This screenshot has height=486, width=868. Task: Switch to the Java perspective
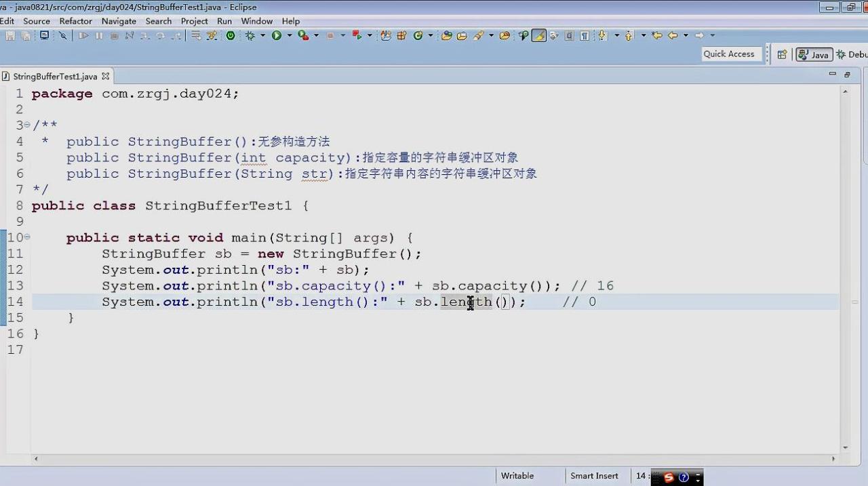pos(814,54)
